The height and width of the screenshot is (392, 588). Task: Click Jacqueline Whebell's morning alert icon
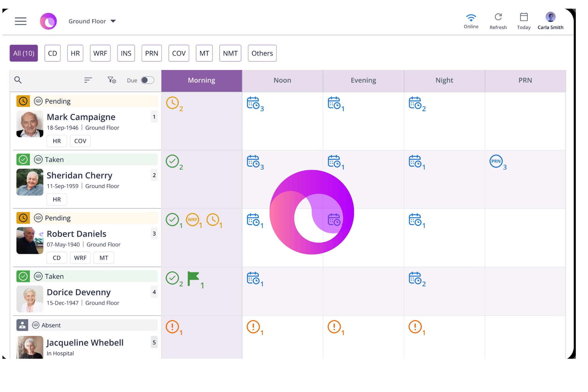coord(172,327)
